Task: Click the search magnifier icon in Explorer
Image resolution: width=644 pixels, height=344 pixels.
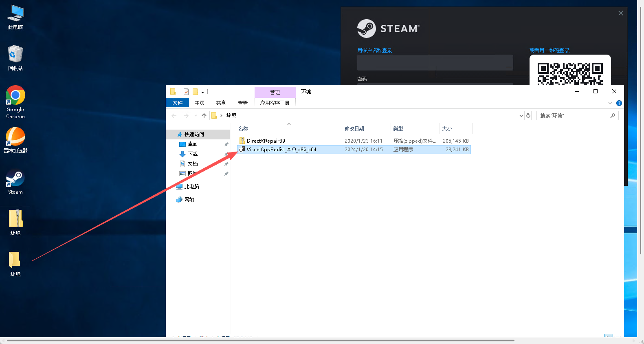Action: [613, 116]
